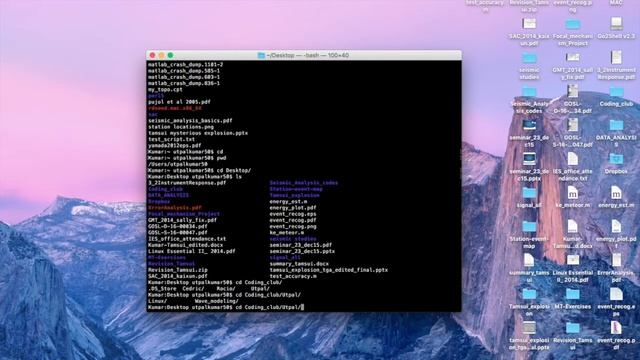Zoom Terminal window with green button

point(170,55)
